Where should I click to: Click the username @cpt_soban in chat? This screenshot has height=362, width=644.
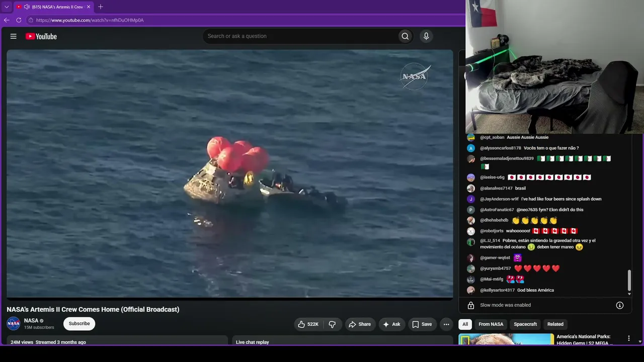[x=492, y=137]
